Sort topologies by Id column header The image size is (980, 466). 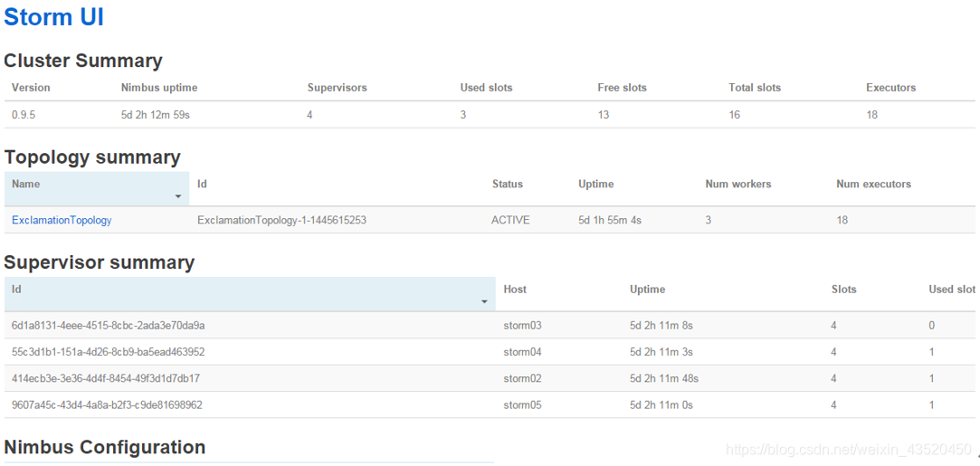(x=202, y=184)
